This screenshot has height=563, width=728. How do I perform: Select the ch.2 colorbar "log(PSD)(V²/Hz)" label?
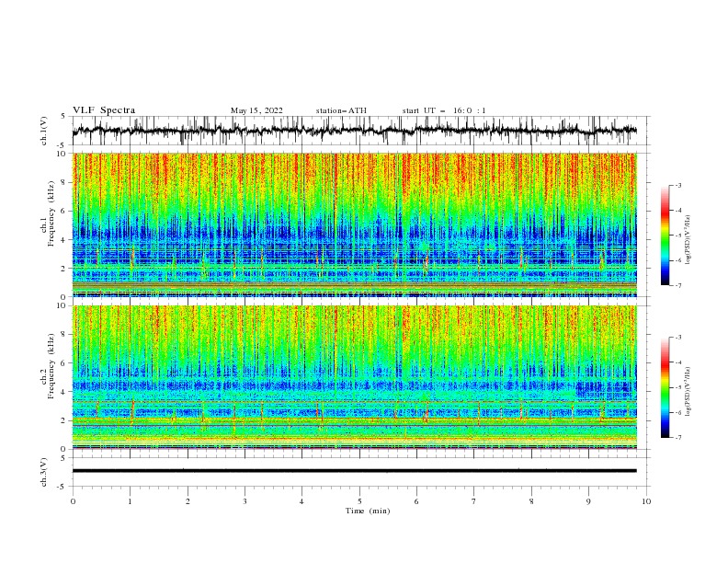click(x=688, y=392)
